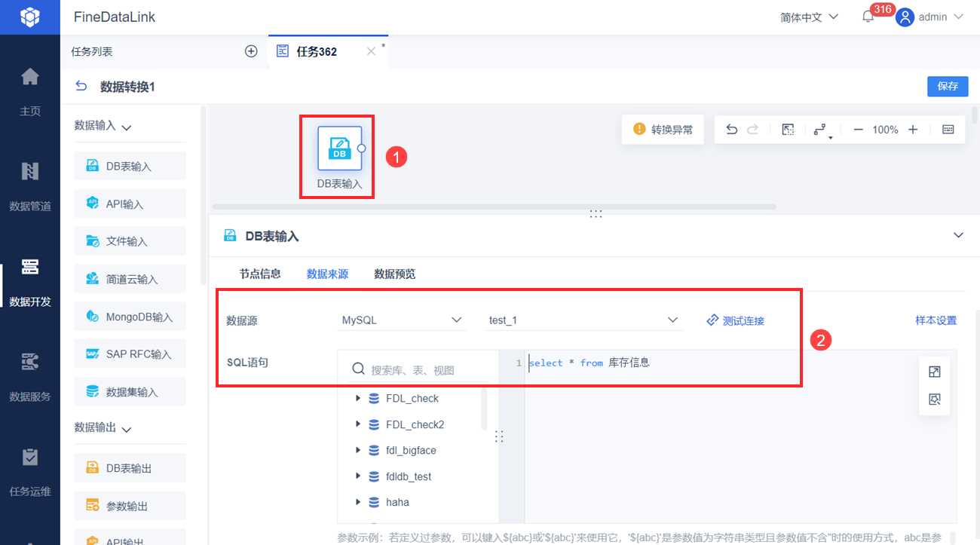Pick the 简道云输入 operator
980x545 pixels.
click(x=130, y=279)
